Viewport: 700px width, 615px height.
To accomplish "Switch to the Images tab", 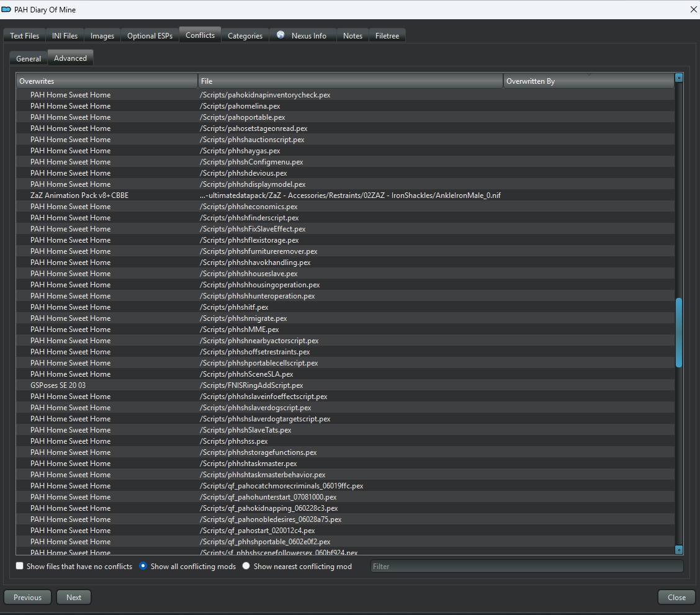I will click(x=102, y=36).
